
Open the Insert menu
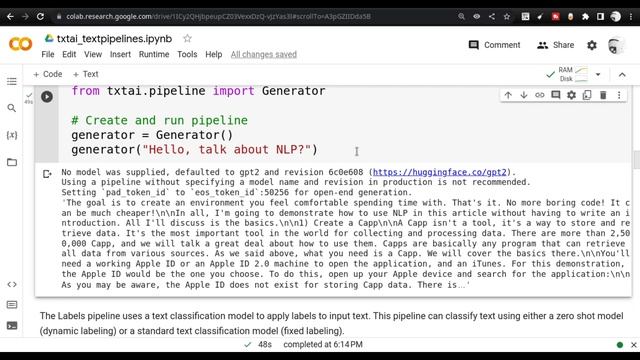(120, 54)
